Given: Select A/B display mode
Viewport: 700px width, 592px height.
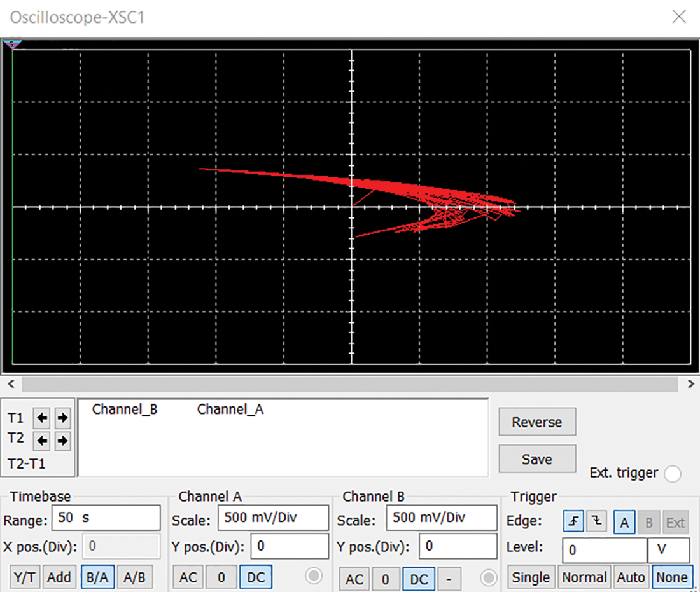Looking at the screenshot, I should coord(134,577).
